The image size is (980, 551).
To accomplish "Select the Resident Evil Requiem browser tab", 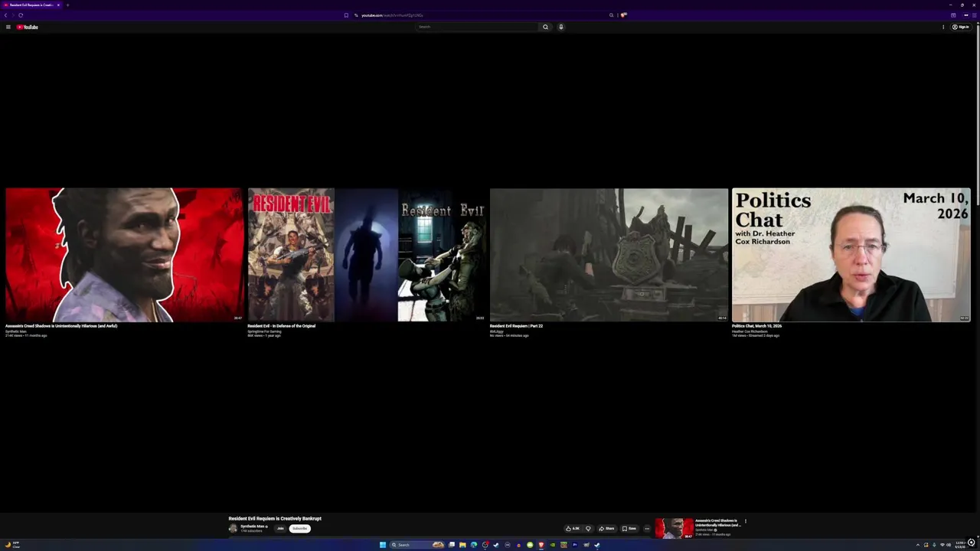I will pos(31,5).
